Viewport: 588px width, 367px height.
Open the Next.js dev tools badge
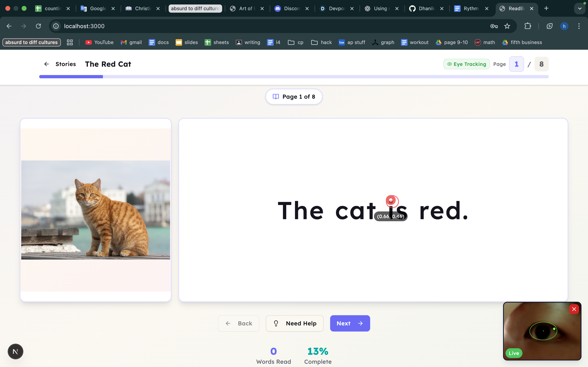[15, 351]
